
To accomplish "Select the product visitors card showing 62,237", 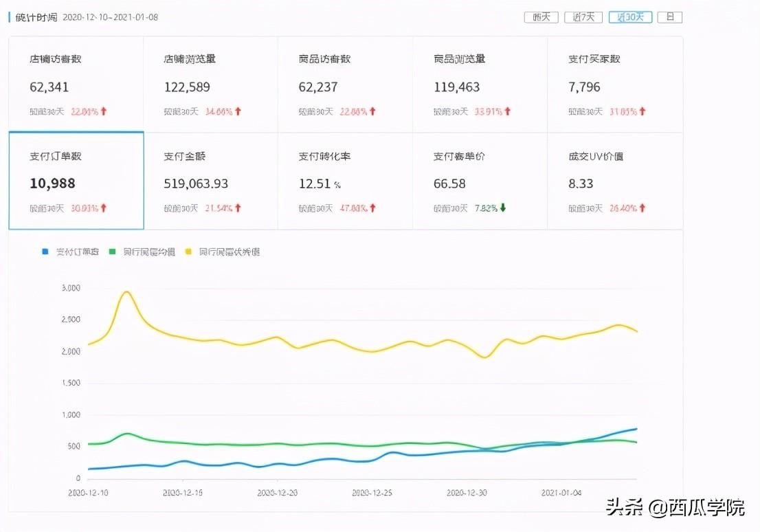I will click(x=345, y=84).
